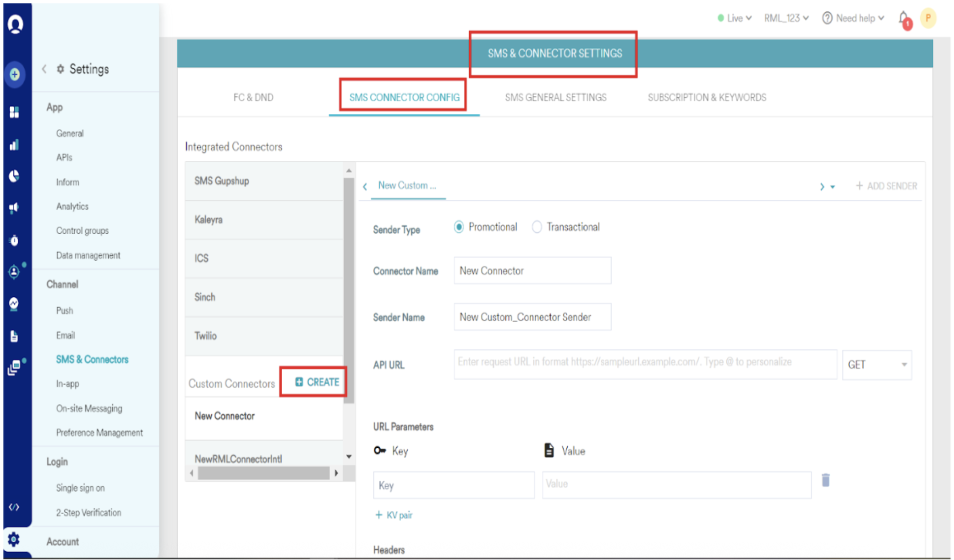The height and width of the screenshot is (560, 954).
Task: Click the Connector Name input field
Action: [x=532, y=271]
